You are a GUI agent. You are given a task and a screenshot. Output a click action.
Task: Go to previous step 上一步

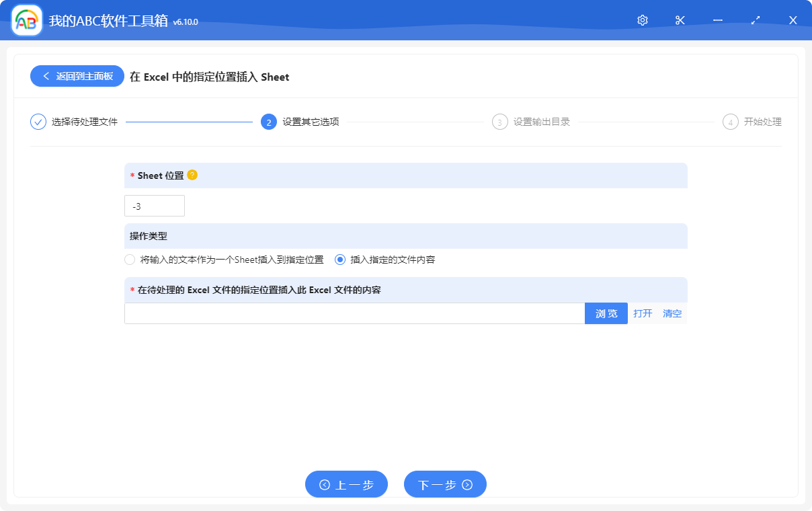coord(346,484)
